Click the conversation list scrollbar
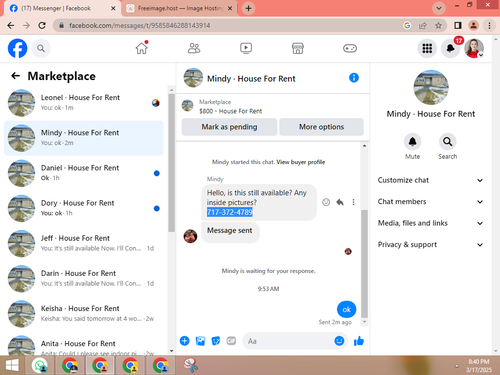 (172, 162)
